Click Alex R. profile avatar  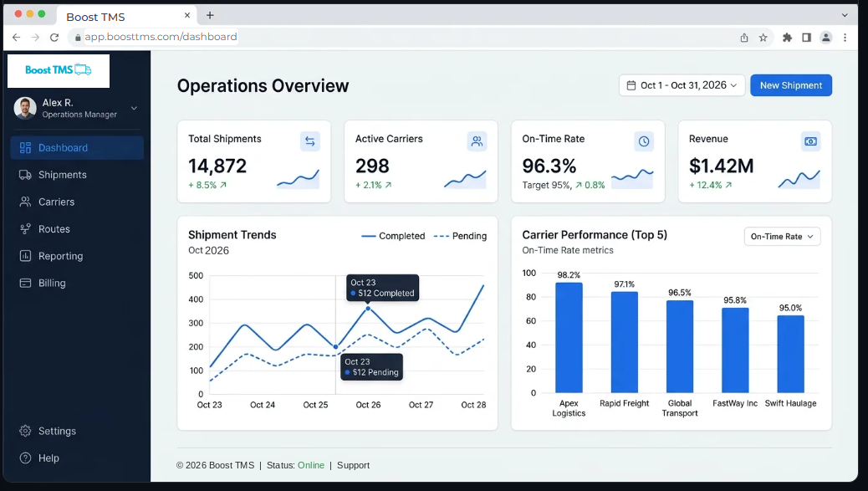click(x=25, y=108)
